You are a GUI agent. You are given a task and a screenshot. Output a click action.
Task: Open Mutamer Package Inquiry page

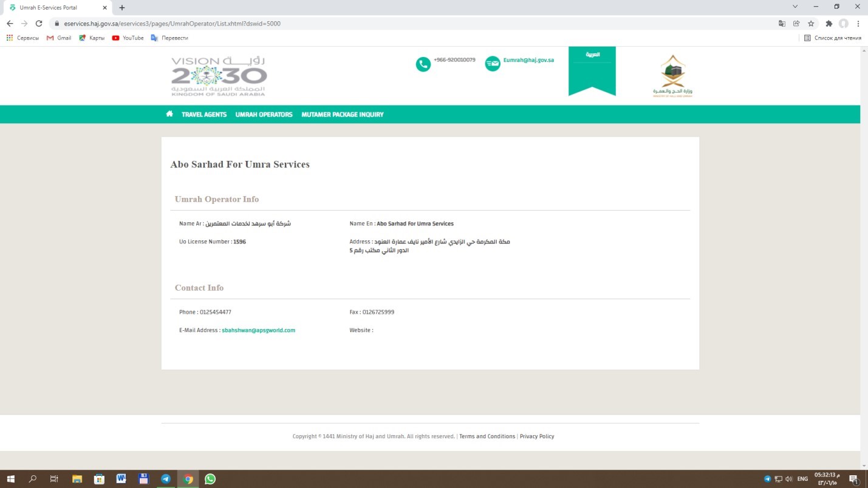tap(343, 115)
